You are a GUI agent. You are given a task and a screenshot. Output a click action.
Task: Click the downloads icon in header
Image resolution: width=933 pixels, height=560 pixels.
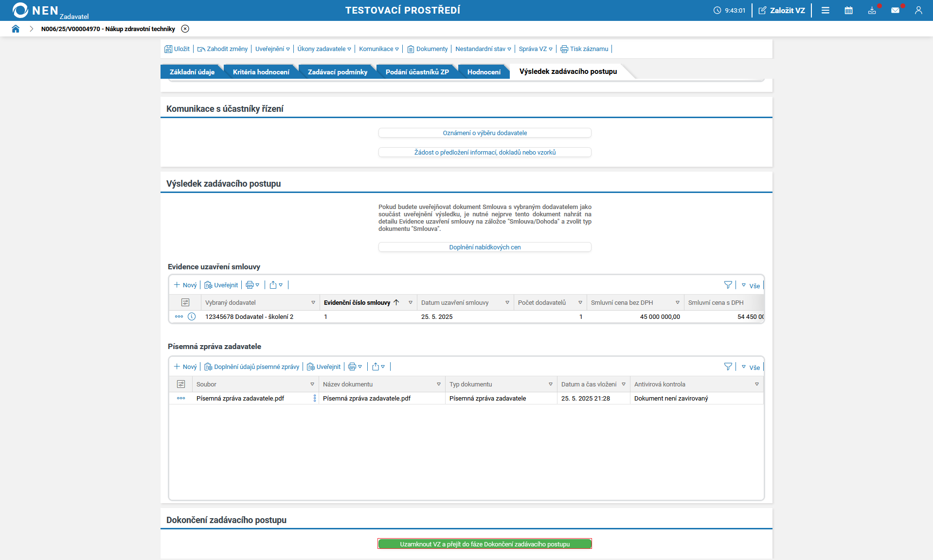(872, 10)
